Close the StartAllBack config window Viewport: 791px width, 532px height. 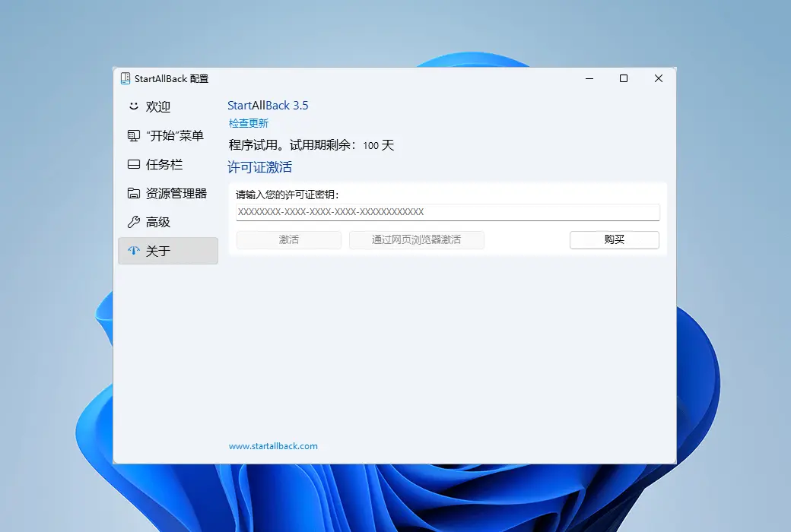point(658,78)
